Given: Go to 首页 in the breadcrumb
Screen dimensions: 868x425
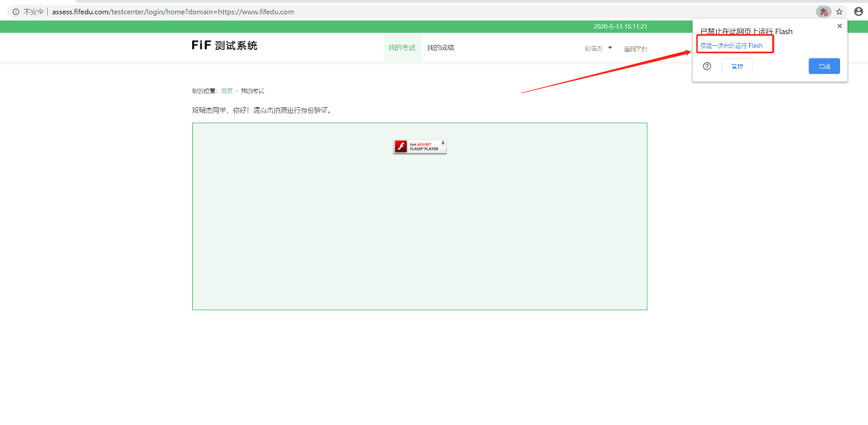Looking at the screenshot, I should click(x=226, y=91).
